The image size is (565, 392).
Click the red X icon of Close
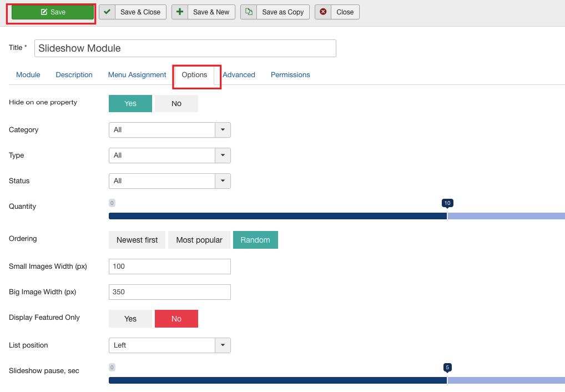coord(323,12)
